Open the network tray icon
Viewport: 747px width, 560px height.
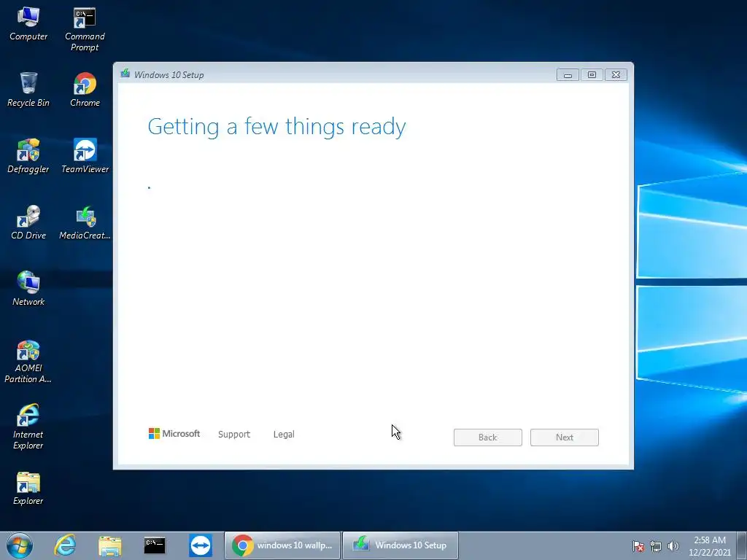[x=656, y=546]
